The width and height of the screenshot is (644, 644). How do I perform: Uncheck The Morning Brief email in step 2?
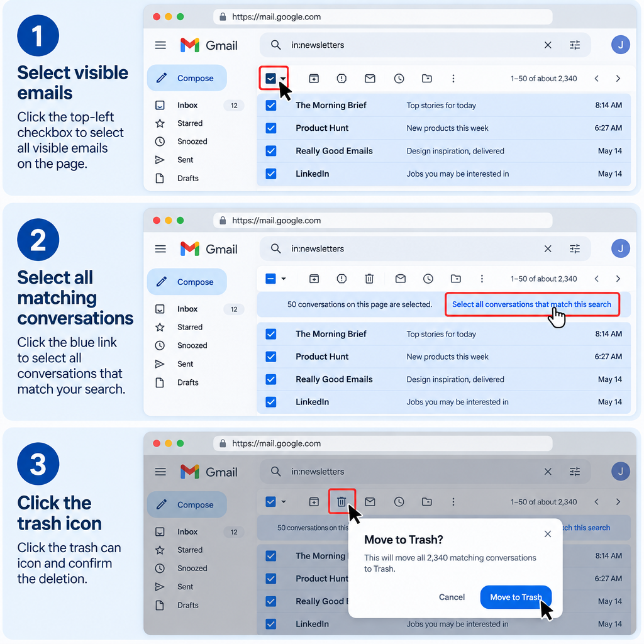coord(270,334)
